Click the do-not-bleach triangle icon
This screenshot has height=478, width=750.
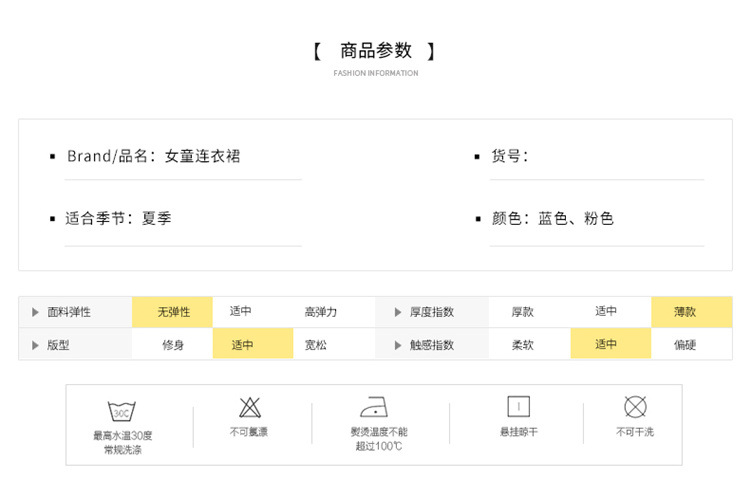(249, 407)
